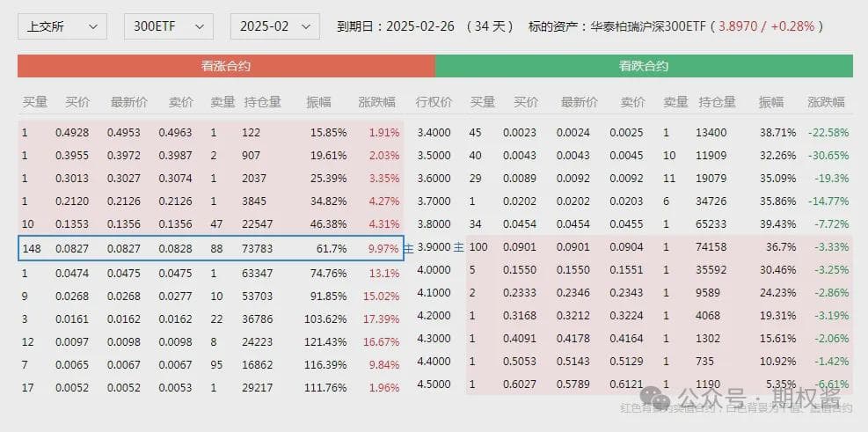Select strike price 3.7000
Screen dimensions: 868x432
point(434,201)
